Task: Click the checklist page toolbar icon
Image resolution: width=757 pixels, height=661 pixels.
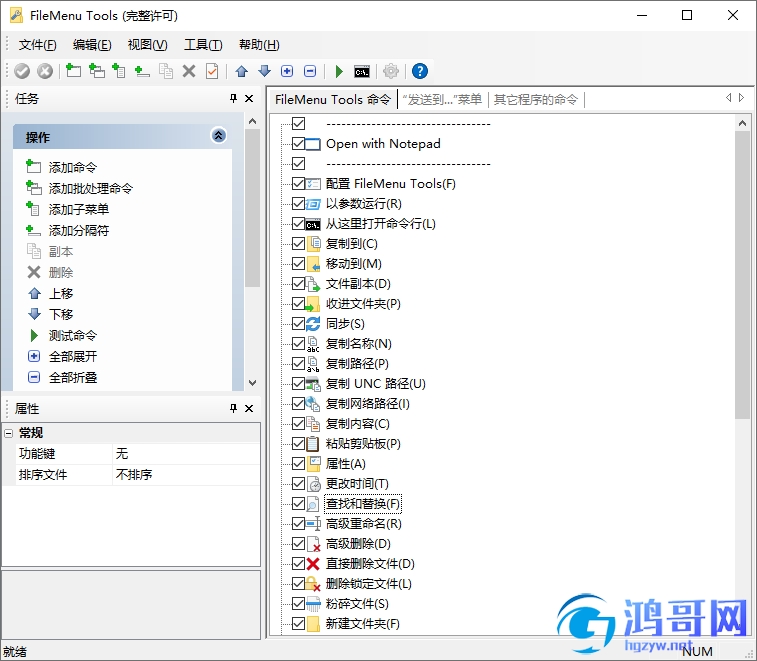Action: [x=212, y=71]
